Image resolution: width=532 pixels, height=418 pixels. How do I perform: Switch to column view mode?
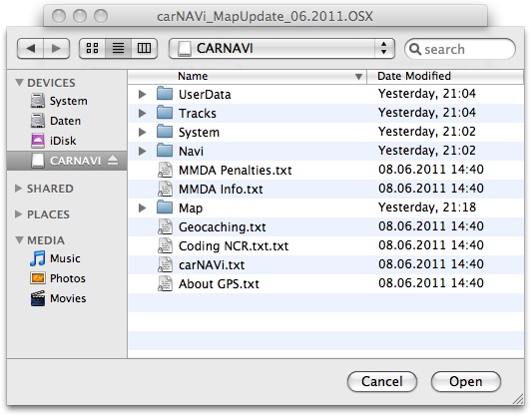click(x=144, y=49)
